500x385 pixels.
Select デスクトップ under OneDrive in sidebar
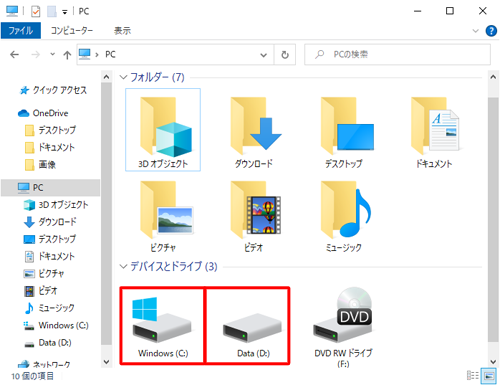tap(51, 130)
